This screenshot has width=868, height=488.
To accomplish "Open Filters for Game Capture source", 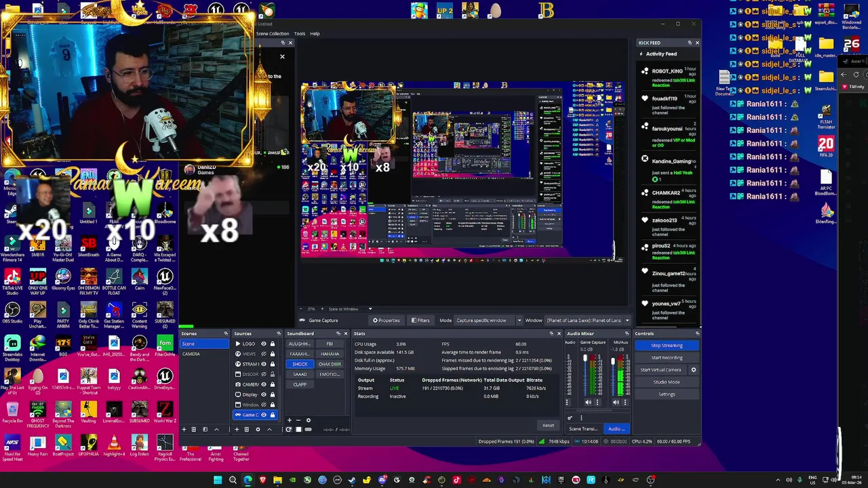I will click(x=420, y=320).
